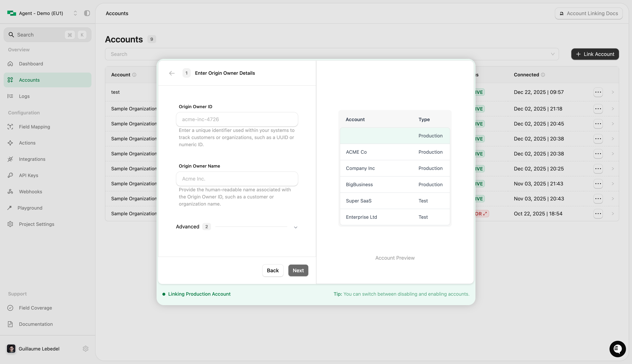Open the Dashboard page
This screenshot has width=632, height=364.
point(31,64)
